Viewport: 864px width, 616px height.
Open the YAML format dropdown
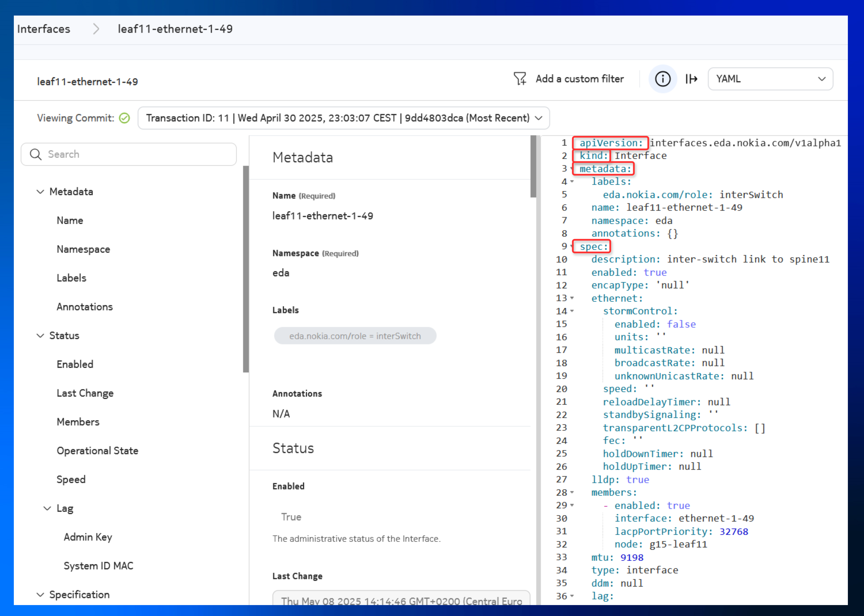[x=770, y=79]
